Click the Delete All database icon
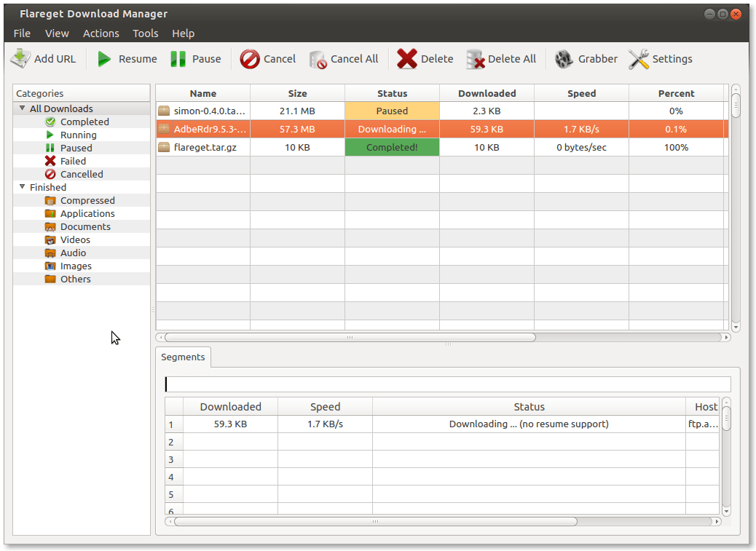756x551 pixels. 476,59
